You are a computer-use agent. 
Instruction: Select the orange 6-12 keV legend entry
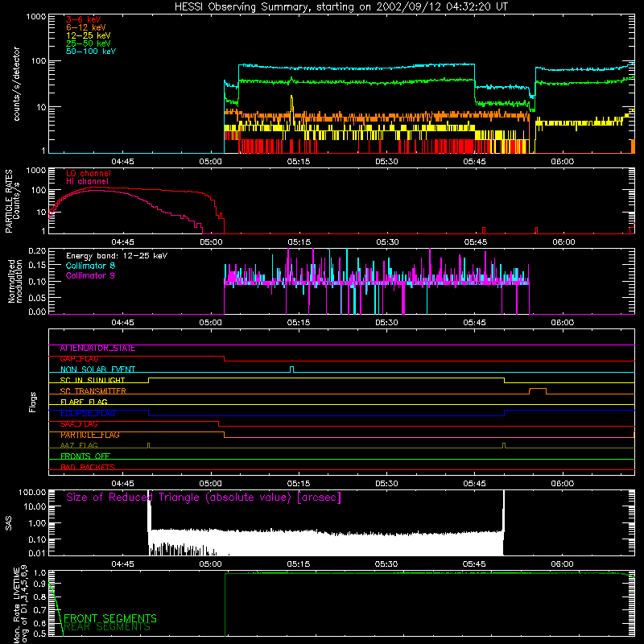point(86,27)
